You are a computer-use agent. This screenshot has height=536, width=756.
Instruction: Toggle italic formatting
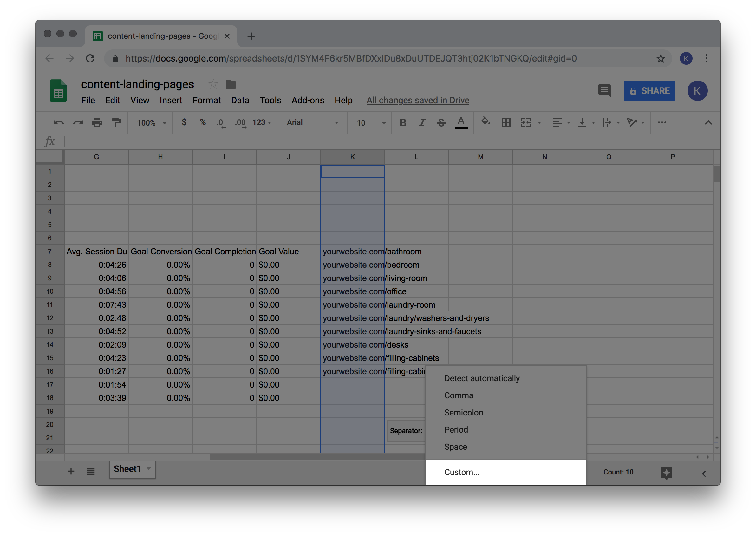tap(422, 122)
